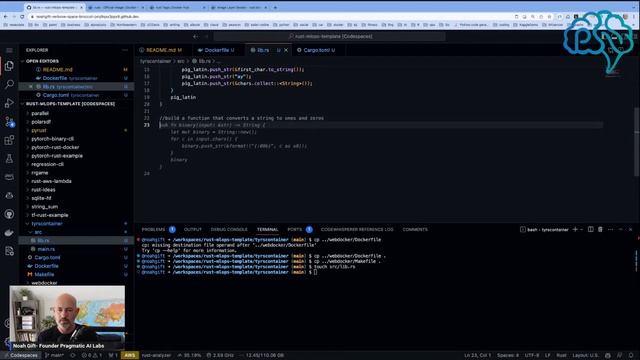Screen dimensions: 640x360
Task: Click errors and warnings count in status bar
Action: (92, 356)
